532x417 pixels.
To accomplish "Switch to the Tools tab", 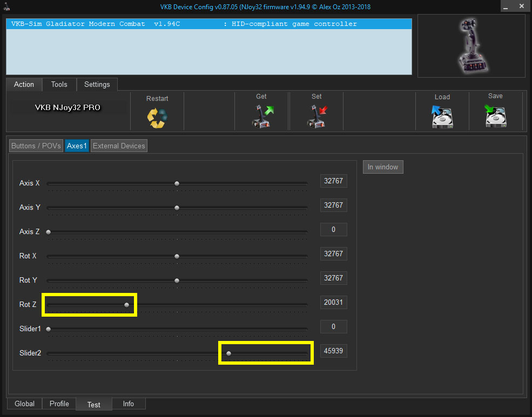I will pyautogui.click(x=59, y=85).
